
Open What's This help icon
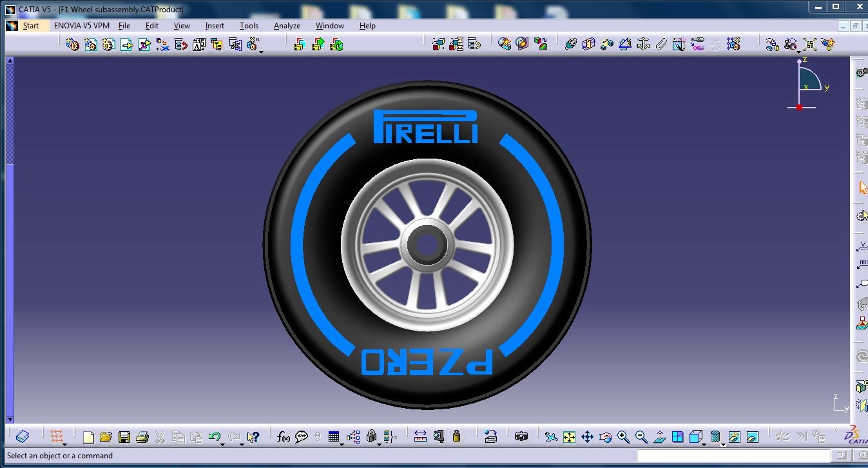point(252,437)
